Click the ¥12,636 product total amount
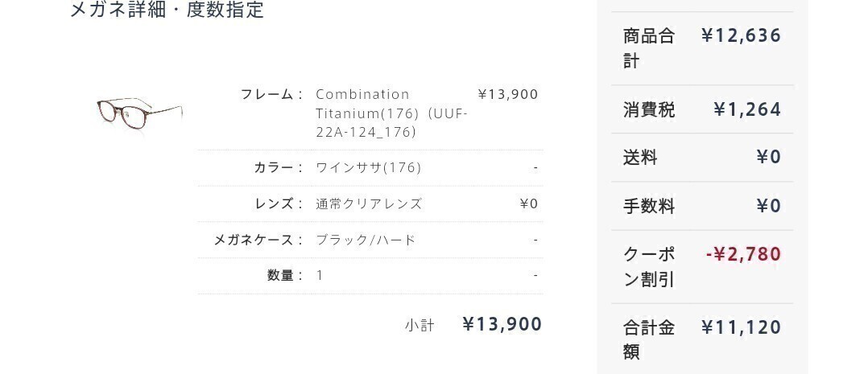The image size is (868, 374). (741, 35)
